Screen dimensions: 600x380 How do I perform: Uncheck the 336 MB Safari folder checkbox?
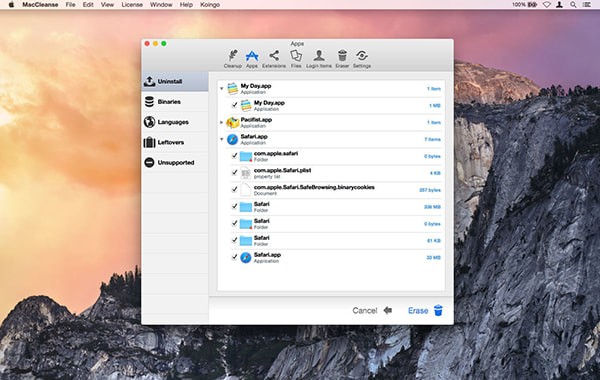click(x=234, y=207)
